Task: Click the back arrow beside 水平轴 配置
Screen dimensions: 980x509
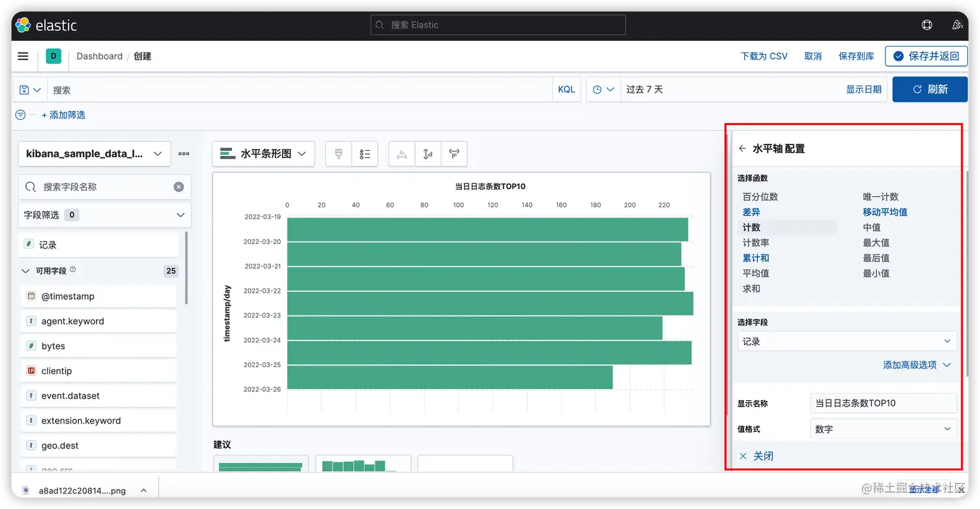Action: [743, 148]
